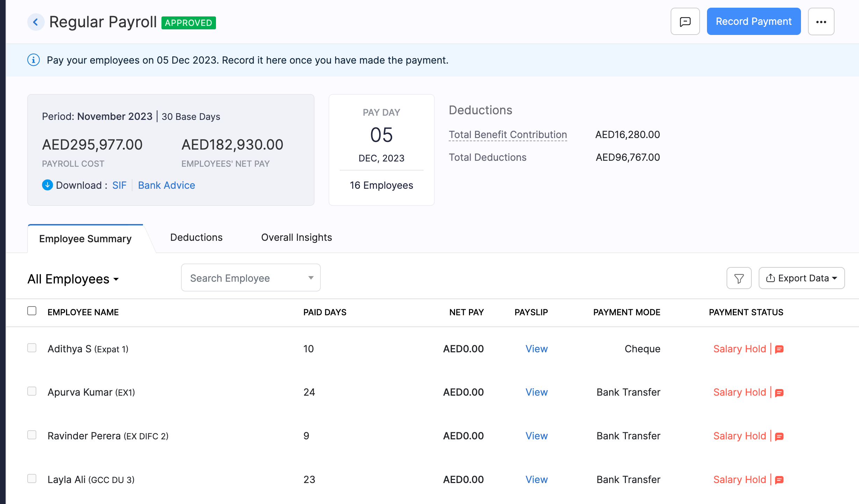Click the SIF download link
This screenshot has width=859, height=504.
click(x=119, y=185)
